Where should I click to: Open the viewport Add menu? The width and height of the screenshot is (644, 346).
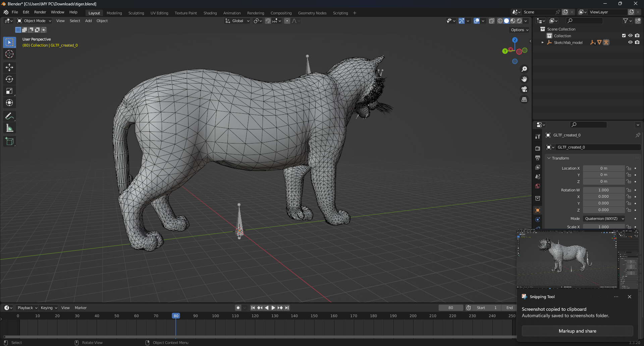tap(88, 21)
